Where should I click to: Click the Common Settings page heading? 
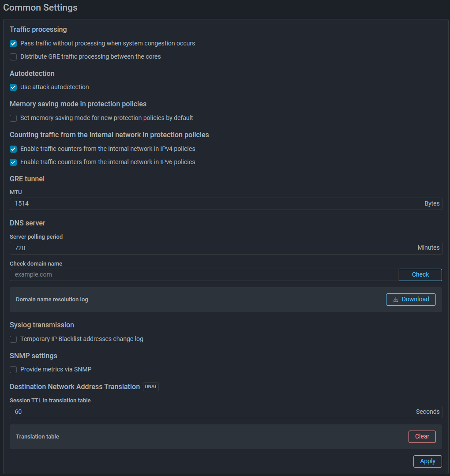click(x=41, y=7)
